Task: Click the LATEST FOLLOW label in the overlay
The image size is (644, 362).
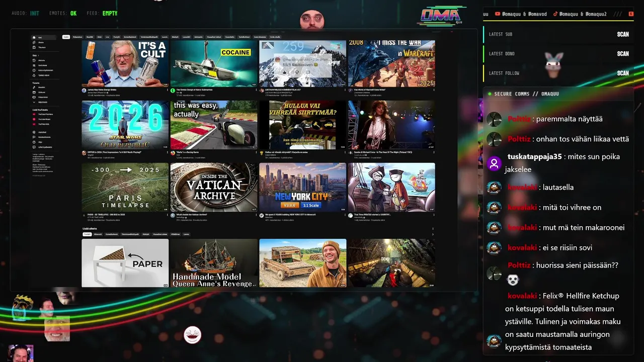Action: click(x=504, y=73)
